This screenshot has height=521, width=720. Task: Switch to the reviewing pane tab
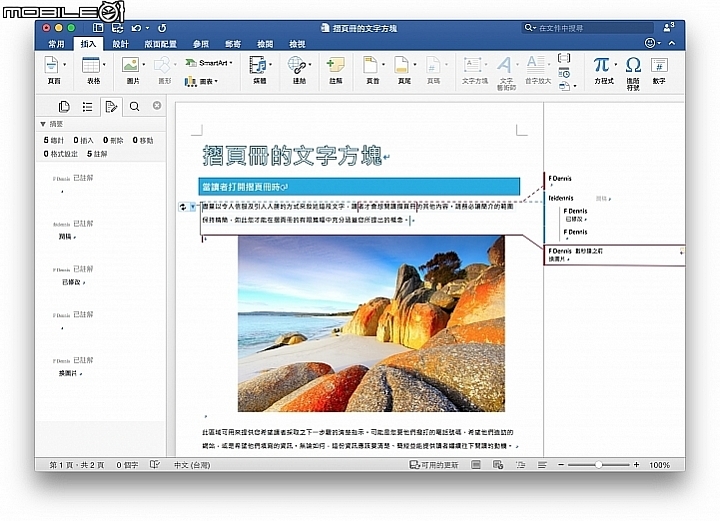coord(111,107)
